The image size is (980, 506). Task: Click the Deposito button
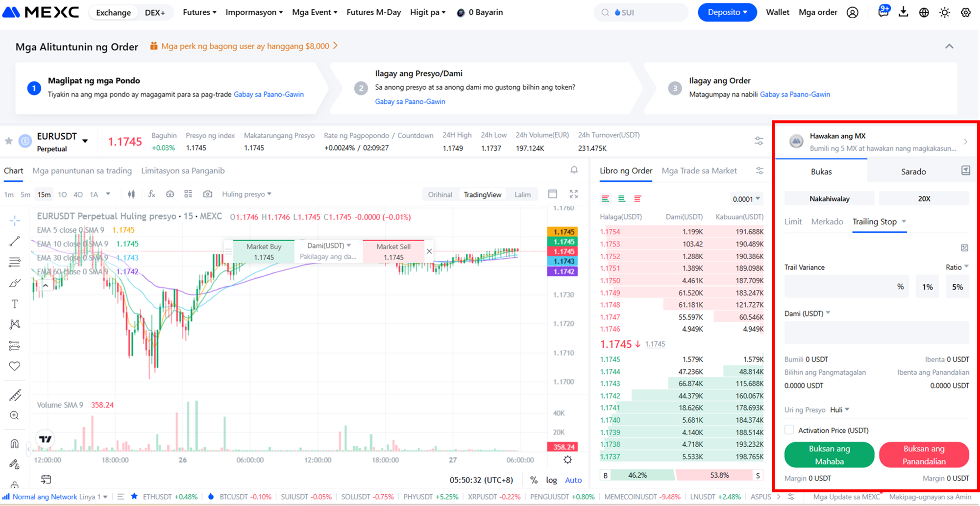click(727, 12)
